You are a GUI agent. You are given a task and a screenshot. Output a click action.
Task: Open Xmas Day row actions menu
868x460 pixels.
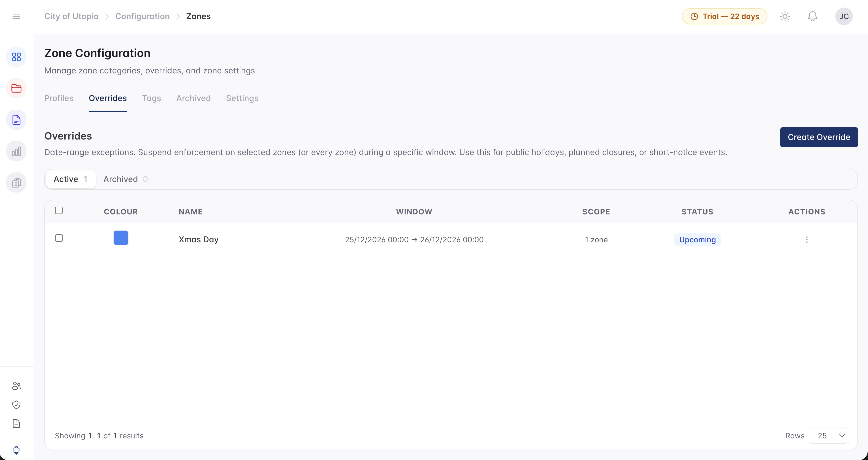tap(807, 240)
